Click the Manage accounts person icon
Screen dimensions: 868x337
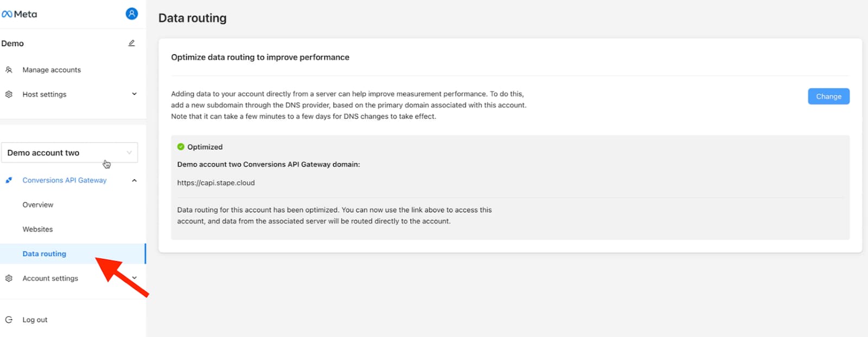(9, 69)
